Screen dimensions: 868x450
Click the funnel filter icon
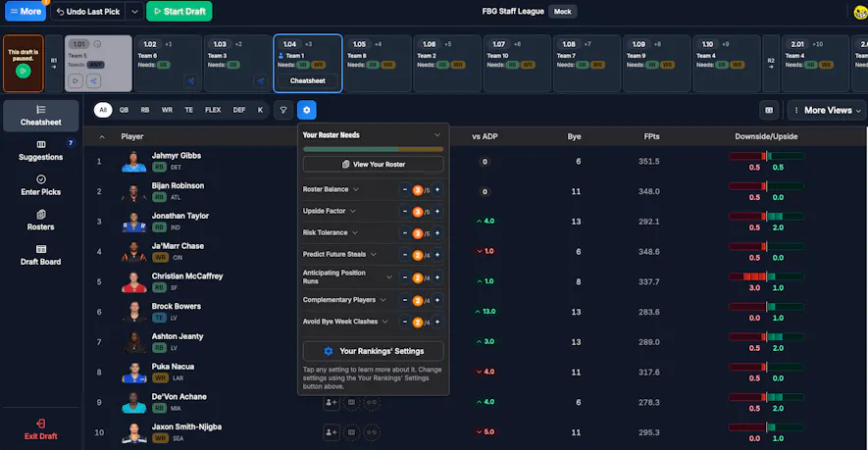[283, 110]
